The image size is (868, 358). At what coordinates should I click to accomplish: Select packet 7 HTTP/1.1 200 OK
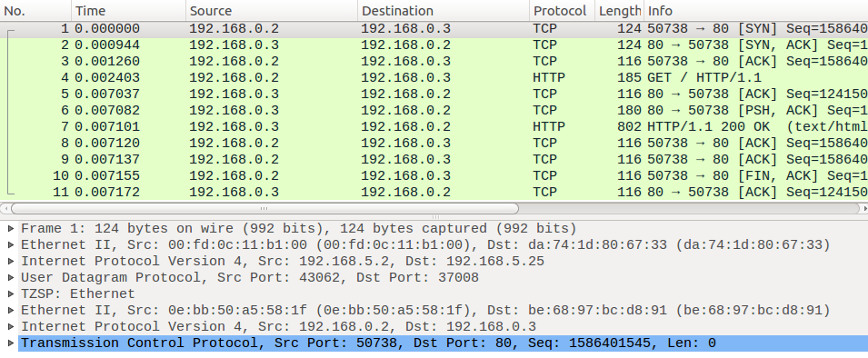pos(434,126)
